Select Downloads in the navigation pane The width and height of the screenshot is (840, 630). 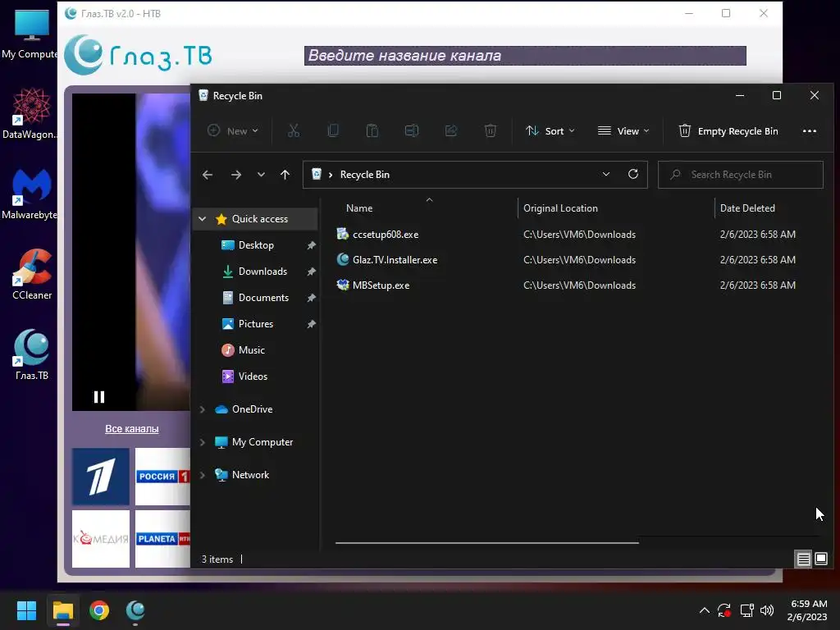pyautogui.click(x=262, y=271)
